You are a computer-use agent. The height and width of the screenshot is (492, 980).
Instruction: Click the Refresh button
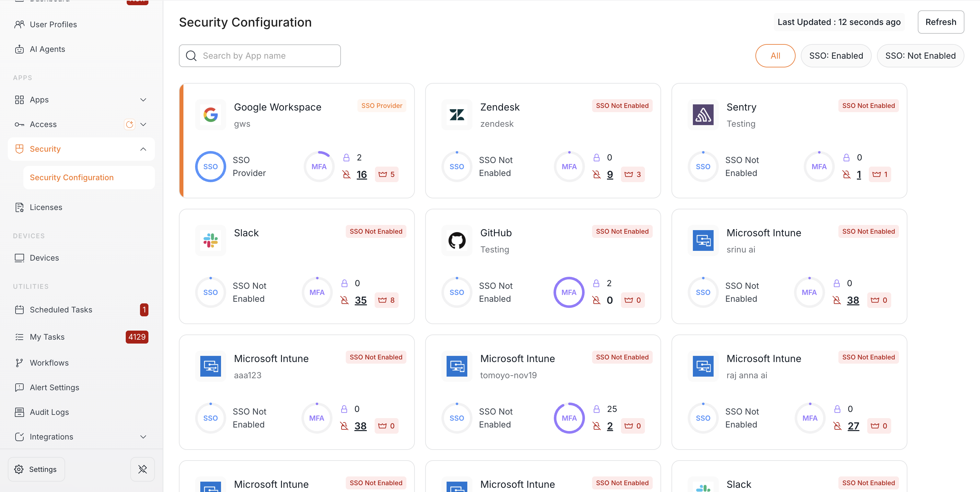(x=940, y=22)
